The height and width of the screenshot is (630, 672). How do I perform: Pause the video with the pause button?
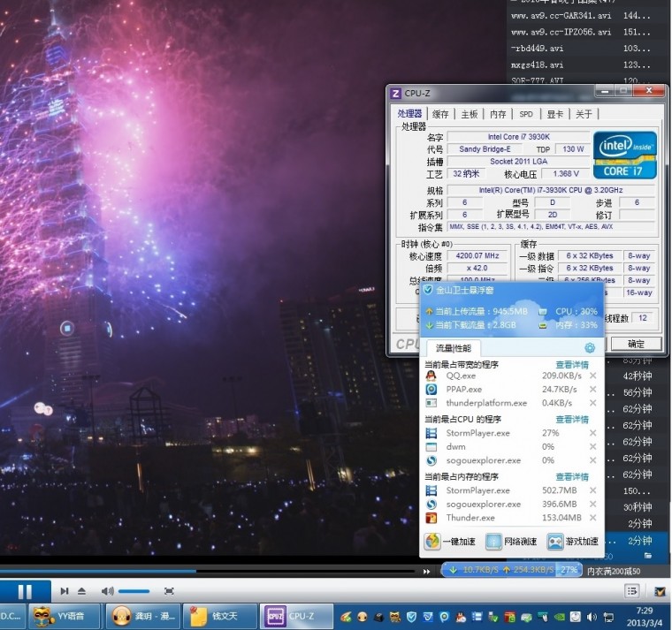coord(25,591)
